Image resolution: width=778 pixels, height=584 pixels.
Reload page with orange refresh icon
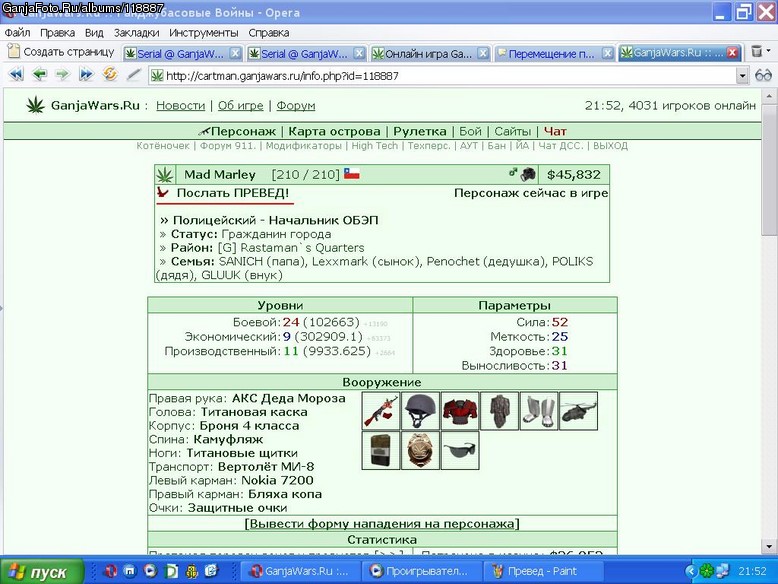pyautogui.click(x=110, y=74)
